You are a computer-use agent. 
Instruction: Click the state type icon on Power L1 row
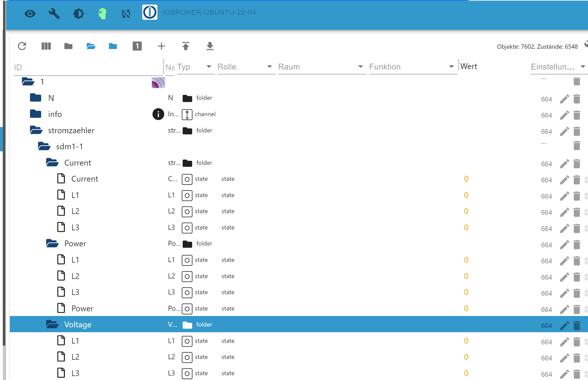(187, 260)
